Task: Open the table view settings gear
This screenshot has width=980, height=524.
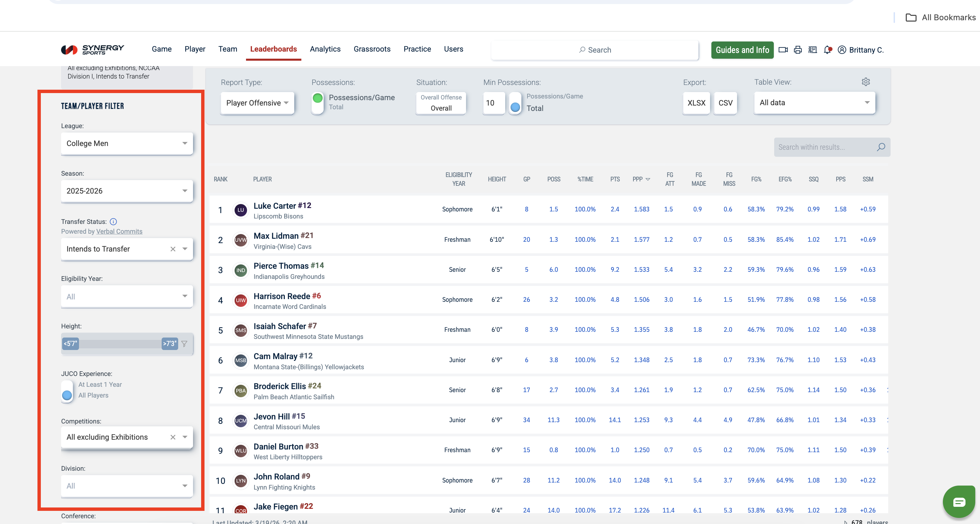Action: [866, 82]
